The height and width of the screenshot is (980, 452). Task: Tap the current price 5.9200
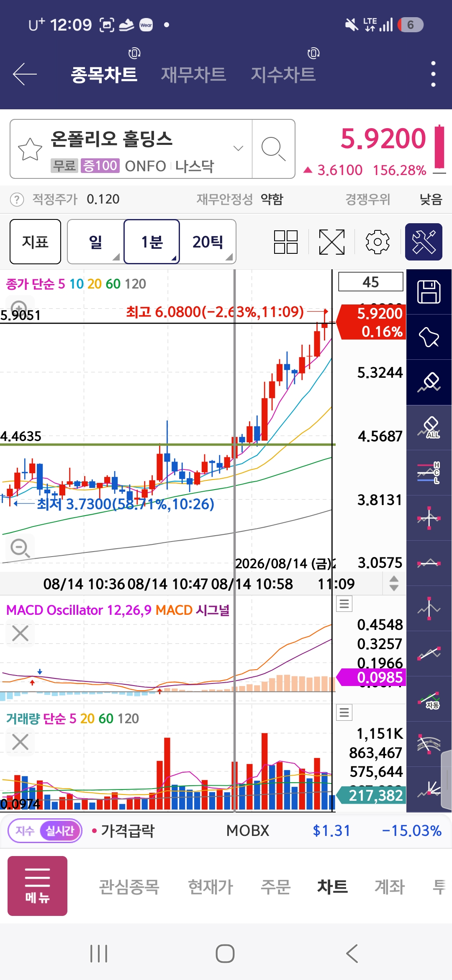pyautogui.click(x=383, y=139)
